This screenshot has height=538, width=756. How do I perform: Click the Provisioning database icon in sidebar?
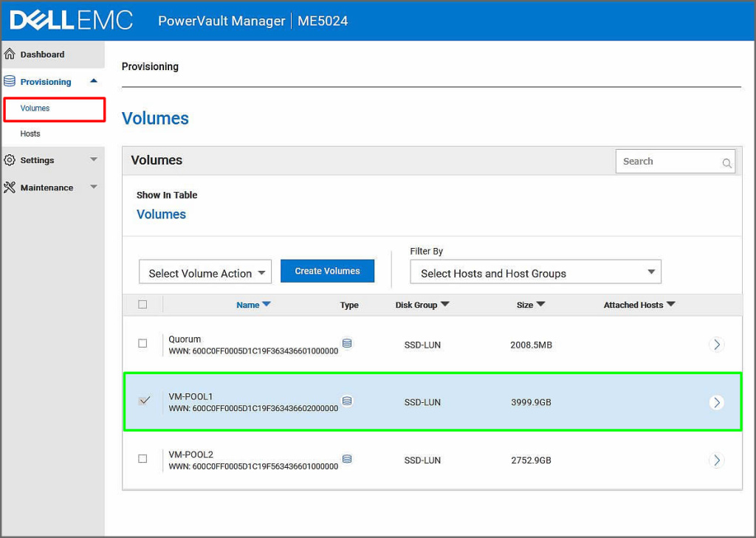(10, 81)
